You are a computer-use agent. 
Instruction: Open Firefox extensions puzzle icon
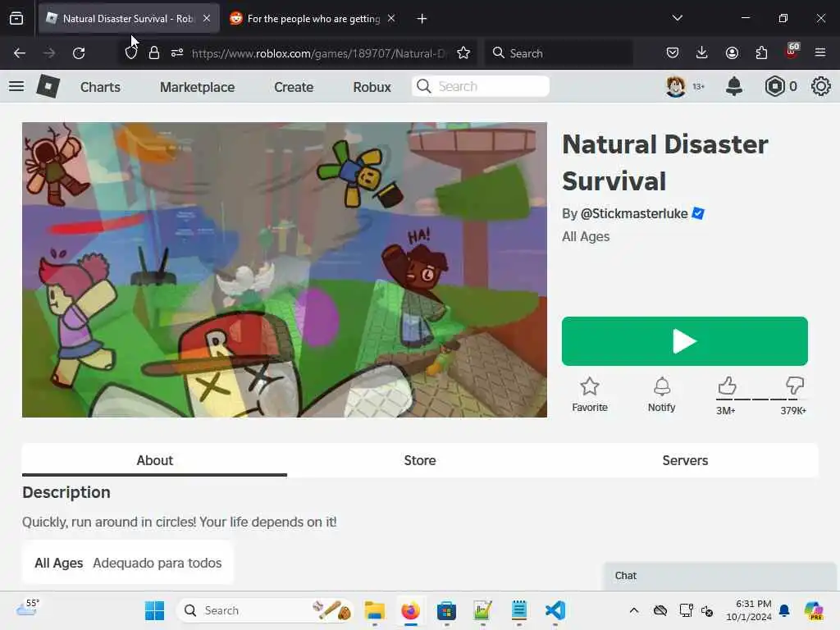(761, 52)
